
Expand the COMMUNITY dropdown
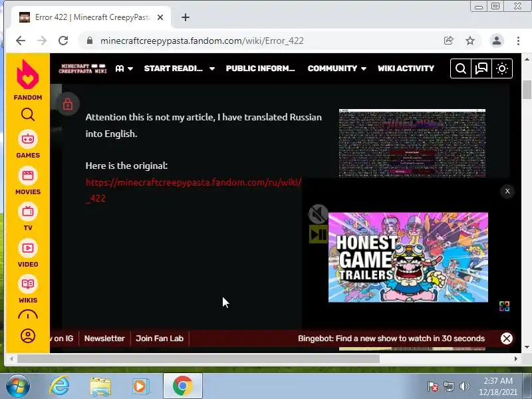pos(337,68)
